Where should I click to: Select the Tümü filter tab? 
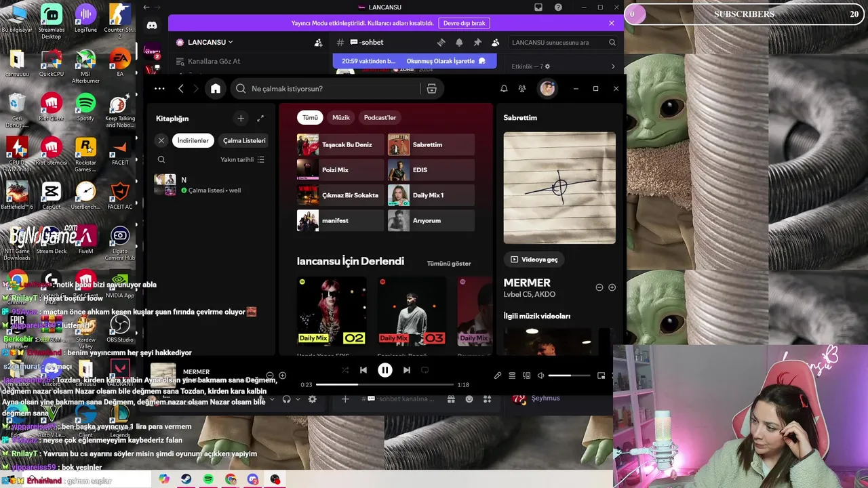310,117
